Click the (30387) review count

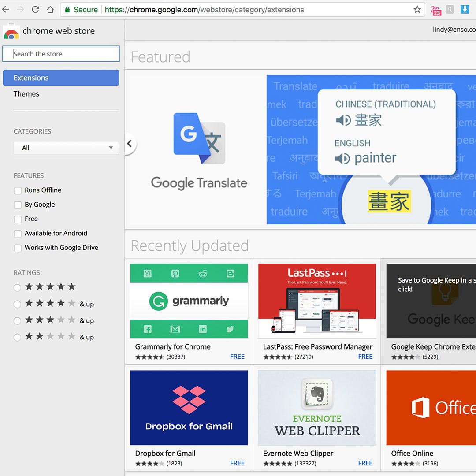176,357
